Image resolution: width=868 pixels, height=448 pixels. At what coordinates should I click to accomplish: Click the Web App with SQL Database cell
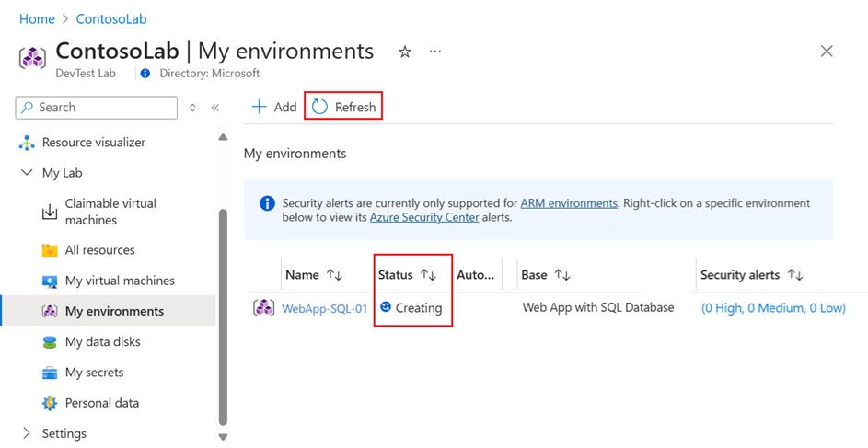[598, 307]
